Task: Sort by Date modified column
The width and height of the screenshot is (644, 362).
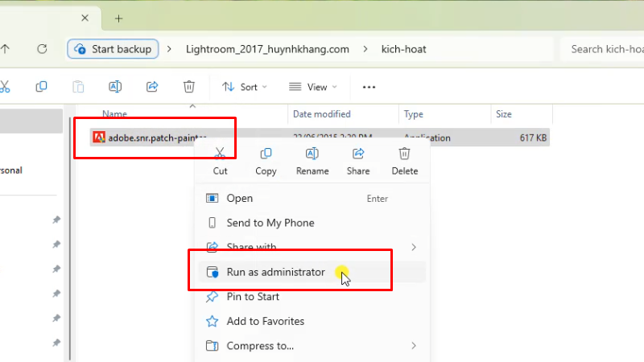Action: [321, 114]
